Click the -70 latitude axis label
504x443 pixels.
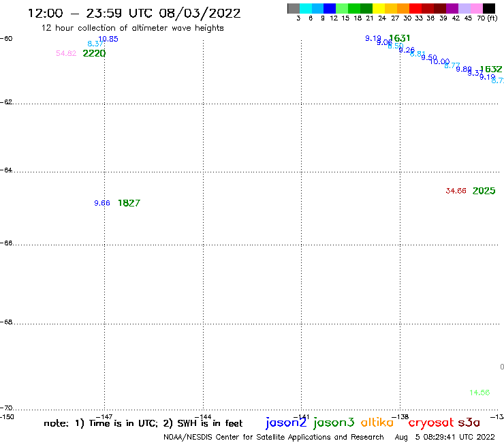click(x=6, y=408)
